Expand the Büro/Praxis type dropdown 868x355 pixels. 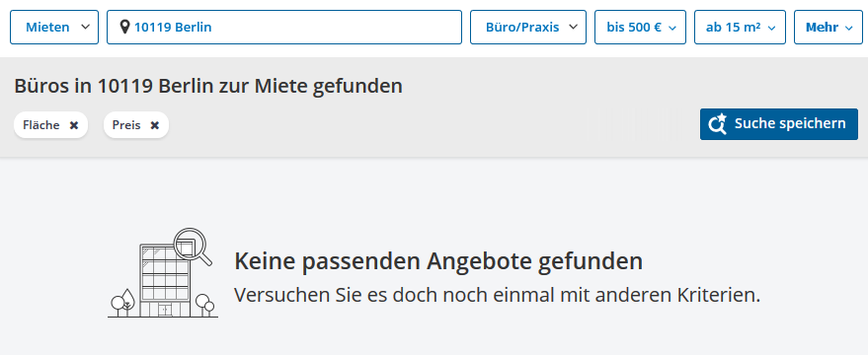click(528, 27)
